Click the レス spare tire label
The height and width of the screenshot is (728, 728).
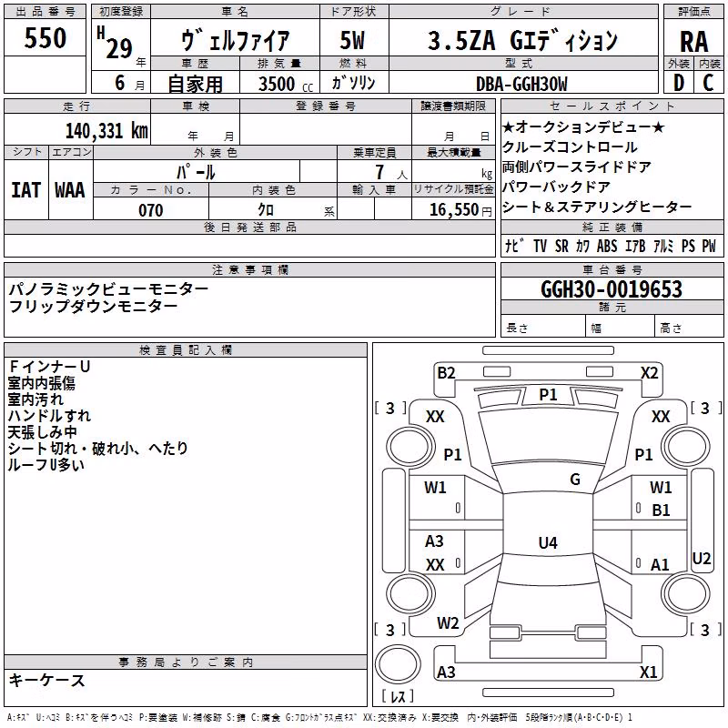398,696
